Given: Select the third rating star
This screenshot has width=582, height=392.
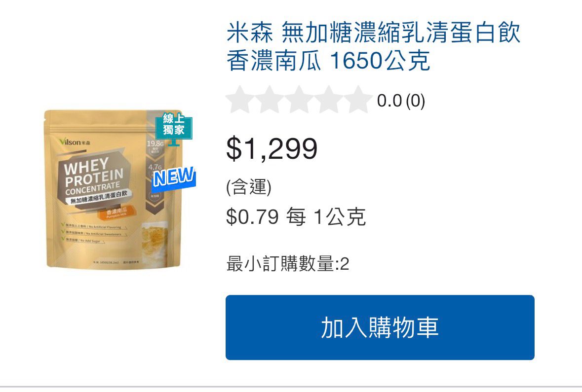Looking at the screenshot, I should [299, 100].
